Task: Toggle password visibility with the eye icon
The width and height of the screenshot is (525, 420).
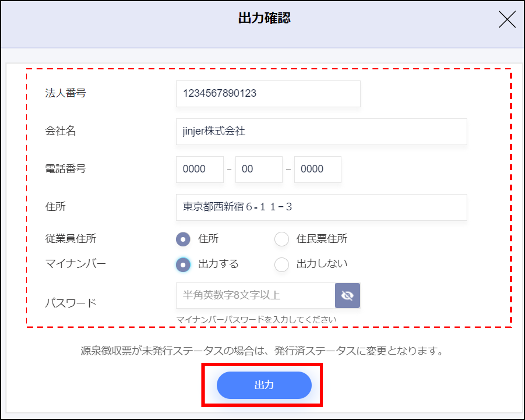Action: (x=347, y=295)
